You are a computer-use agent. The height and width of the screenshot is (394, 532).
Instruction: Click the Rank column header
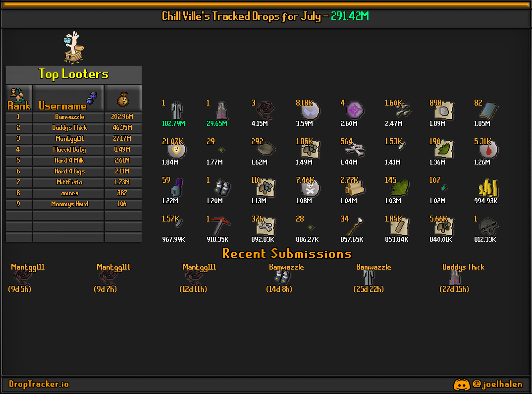pyautogui.click(x=19, y=99)
